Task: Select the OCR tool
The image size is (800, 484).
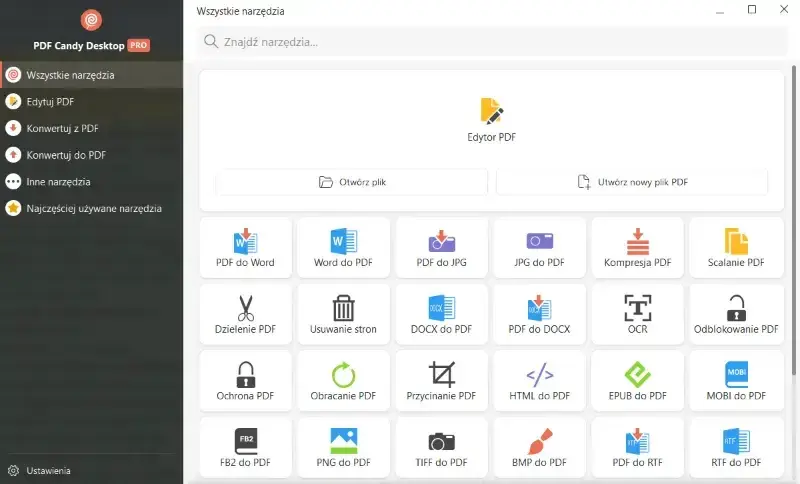Action: pos(637,314)
